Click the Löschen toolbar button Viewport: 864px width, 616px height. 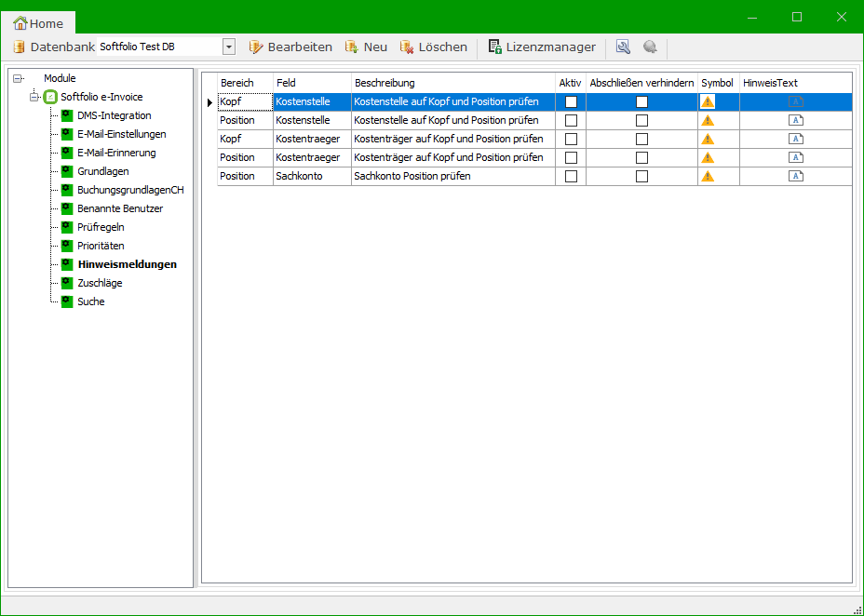(x=434, y=47)
